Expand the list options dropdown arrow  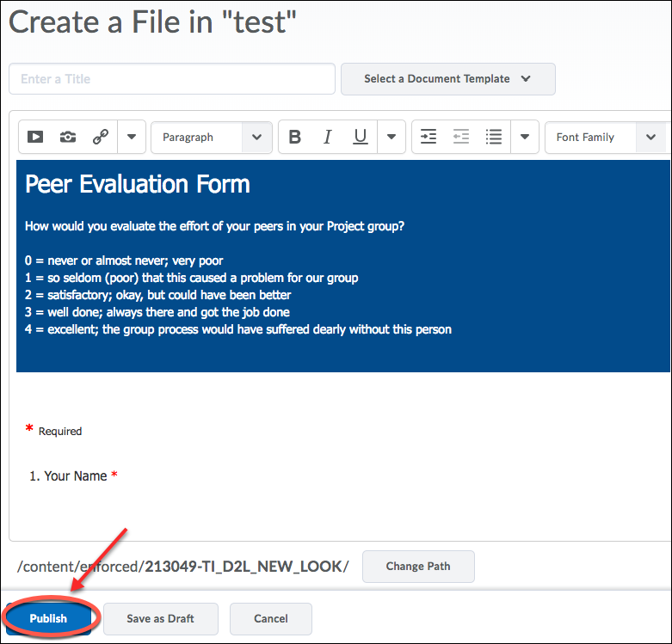pyautogui.click(x=525, y=137)
